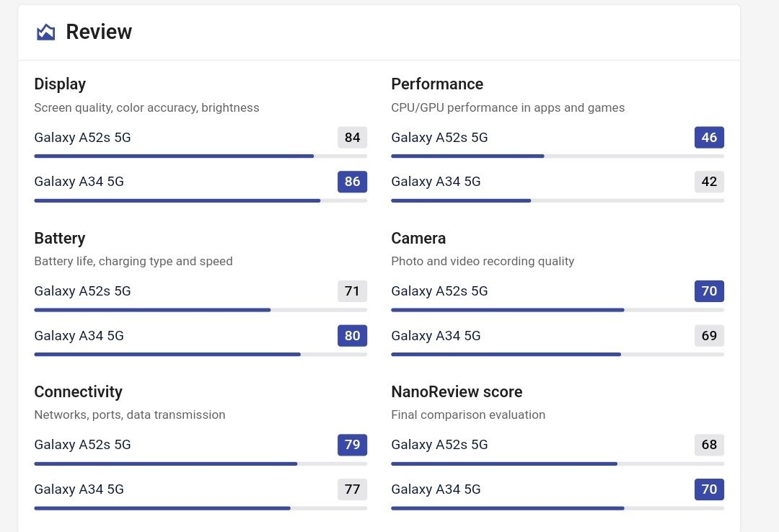The height and width of the screenshot is (532, 779).
Task: Click the Galaxy A52s 5G Performance progress bar
Action: pos(558,156)
